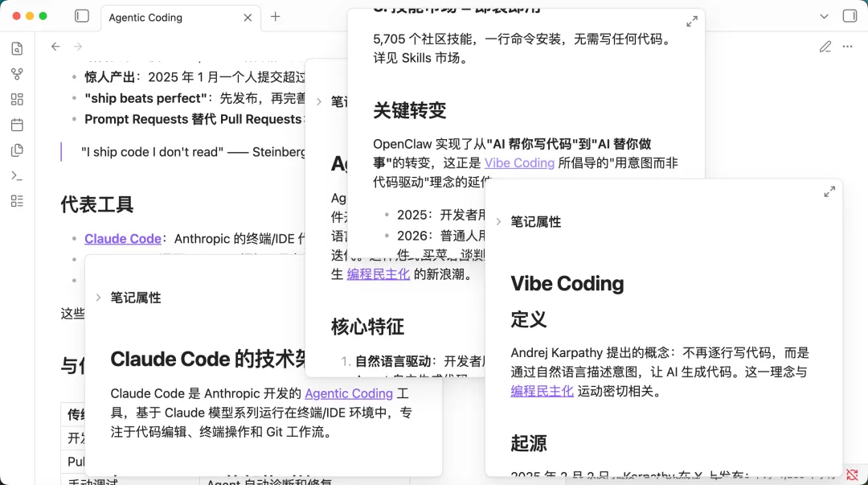
Task: Open a new tab with plus
Action: click(275, 17)
